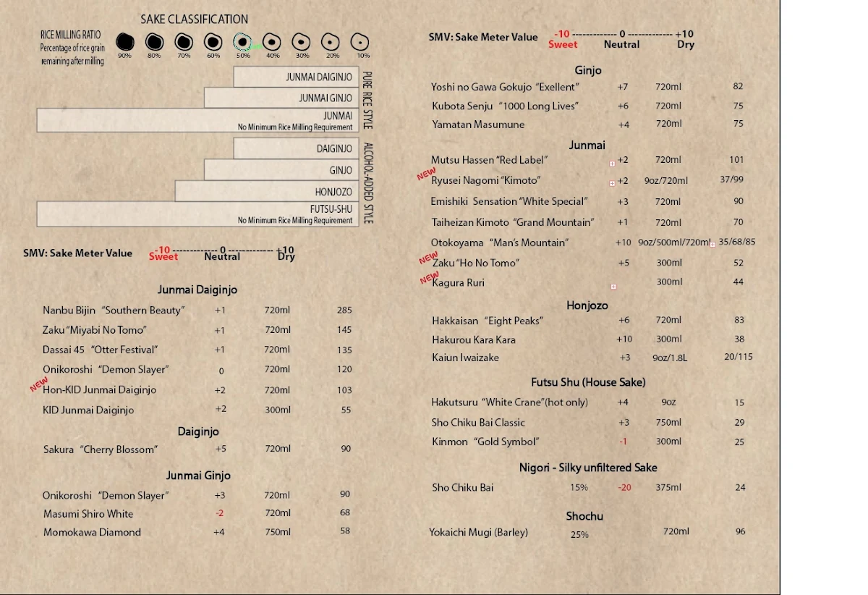This screenshot has width=868, height=595.
Task: Select the NEW tag beside Hon-KID Junmai Daiginjo
Action: (x=38, y=385)
